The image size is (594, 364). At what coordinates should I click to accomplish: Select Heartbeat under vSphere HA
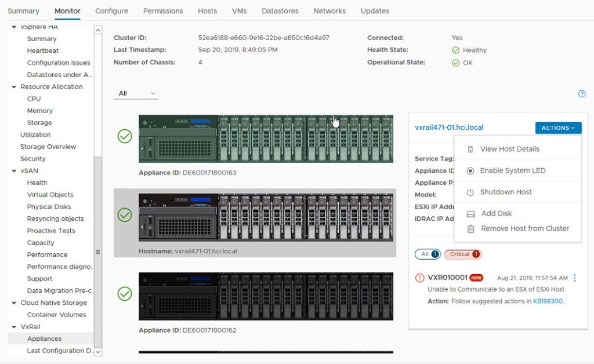[43, 50]
